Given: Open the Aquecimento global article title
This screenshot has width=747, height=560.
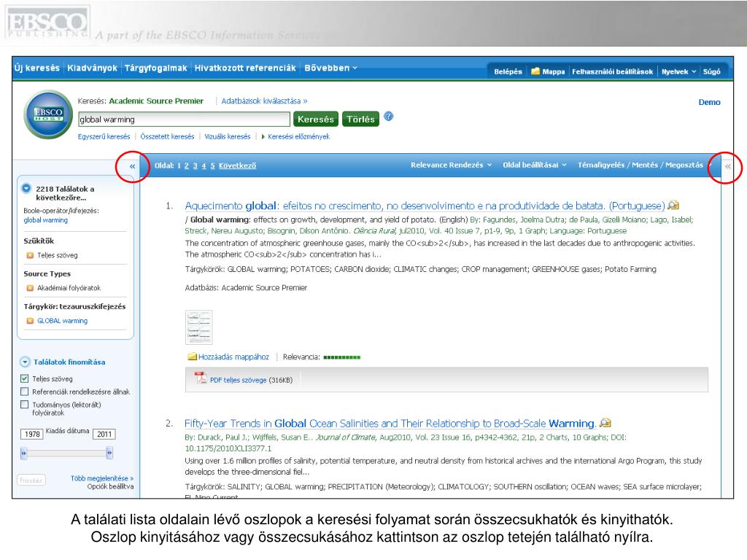Looking at the screenshot, I should pyautogui.click(x=425, y=206).
